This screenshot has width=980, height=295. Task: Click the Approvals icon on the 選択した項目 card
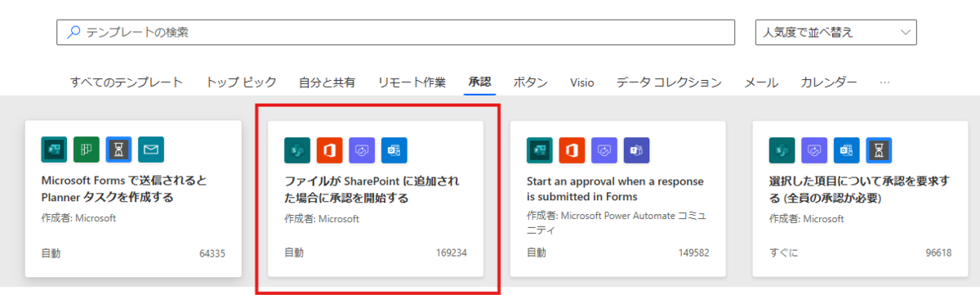(x=814, y=150)
